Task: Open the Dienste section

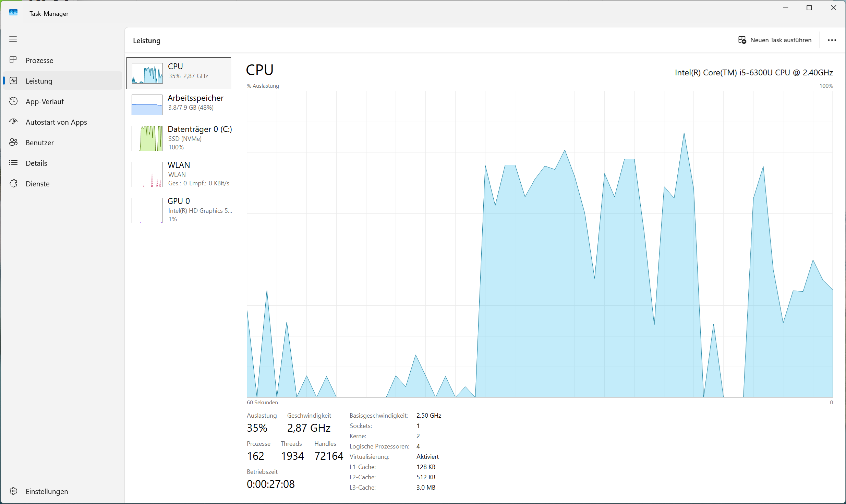Action: pyautogui.click(x=37, y=183)
